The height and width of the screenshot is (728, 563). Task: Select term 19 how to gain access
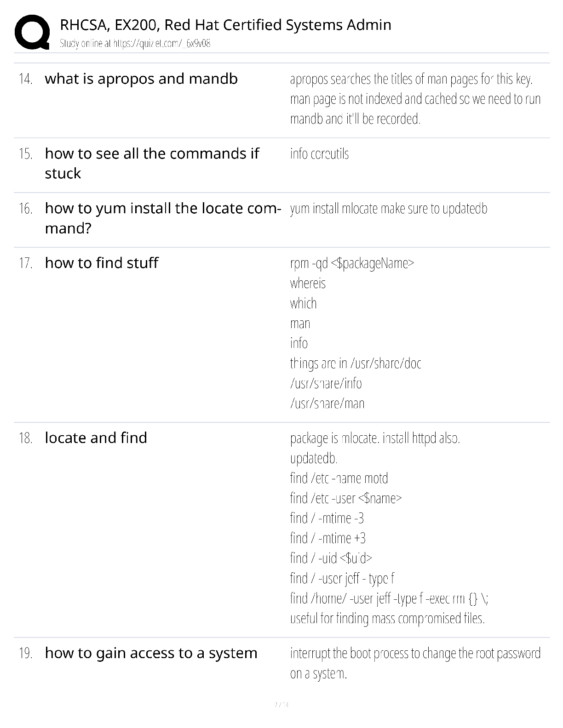point(151,653)
